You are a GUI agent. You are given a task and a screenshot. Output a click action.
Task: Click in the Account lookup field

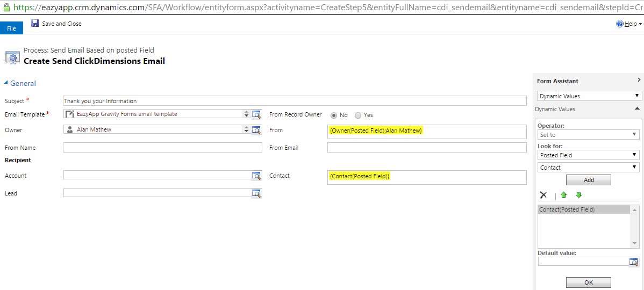158,176
